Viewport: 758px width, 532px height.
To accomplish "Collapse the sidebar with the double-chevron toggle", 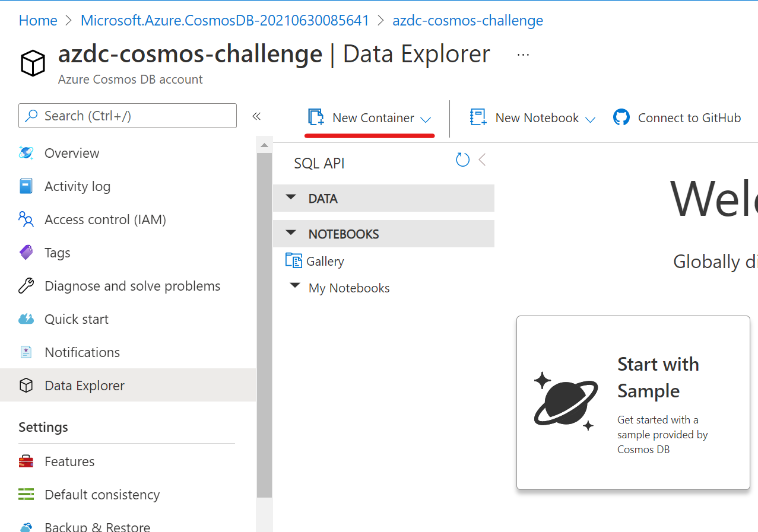I will click(256, 116).
